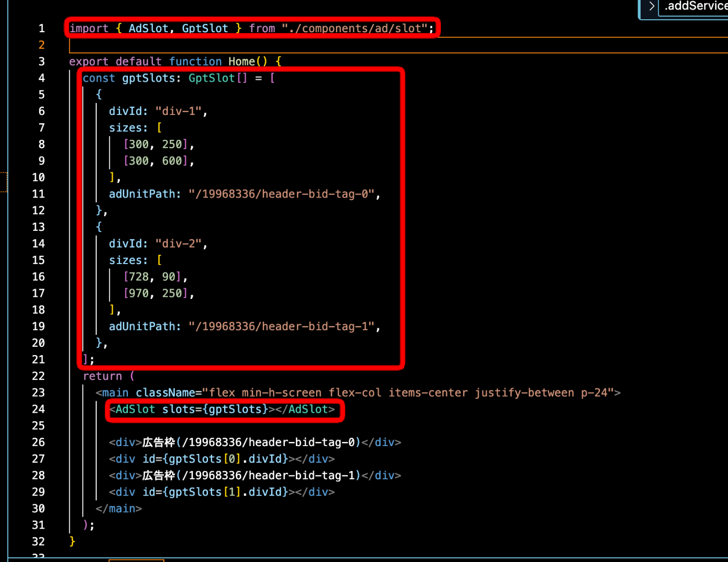Click line number 1 in gutter

[42, 29]
